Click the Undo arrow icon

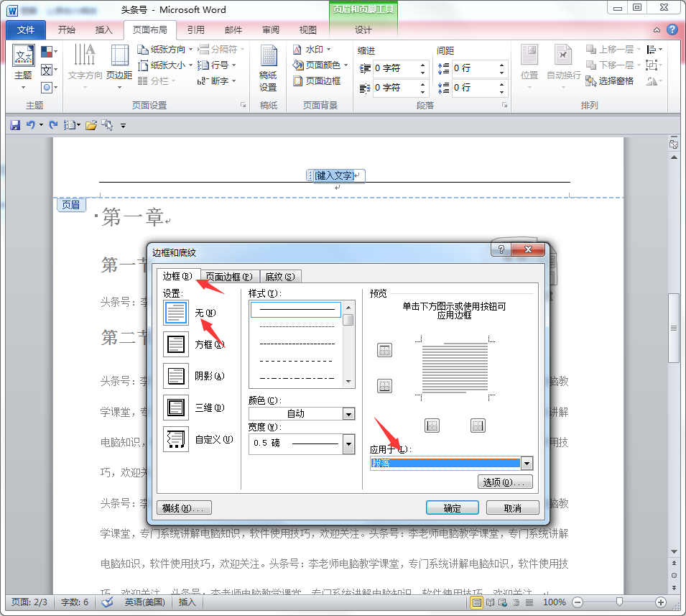(x=30, y=125)
